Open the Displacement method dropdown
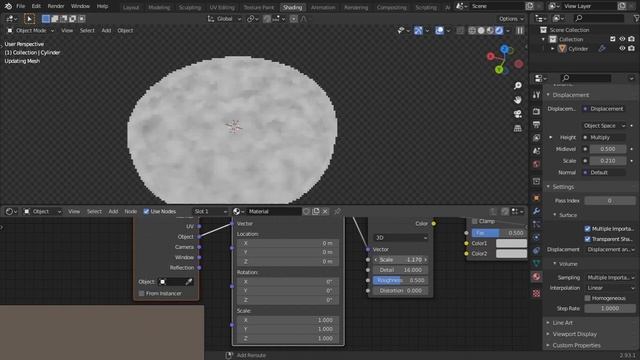 (x=610, y=249)
